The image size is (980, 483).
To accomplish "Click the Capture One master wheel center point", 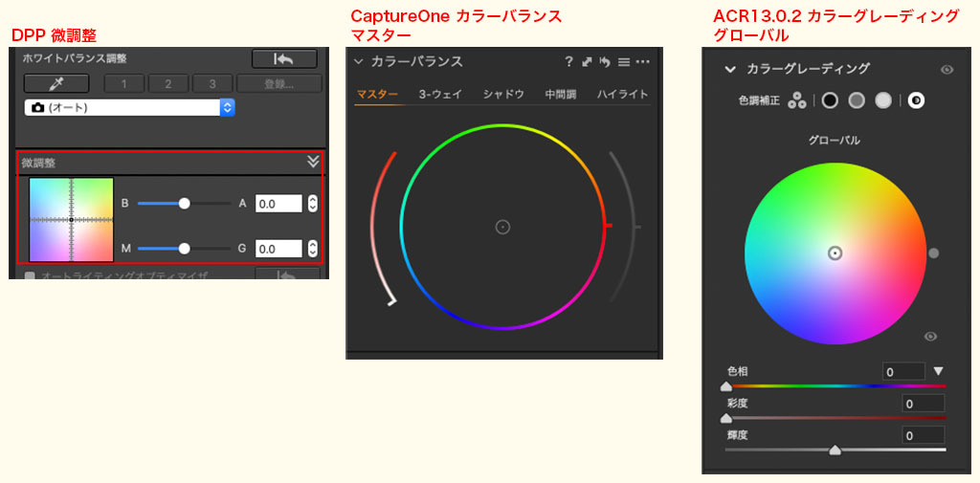I will [502, 227].
